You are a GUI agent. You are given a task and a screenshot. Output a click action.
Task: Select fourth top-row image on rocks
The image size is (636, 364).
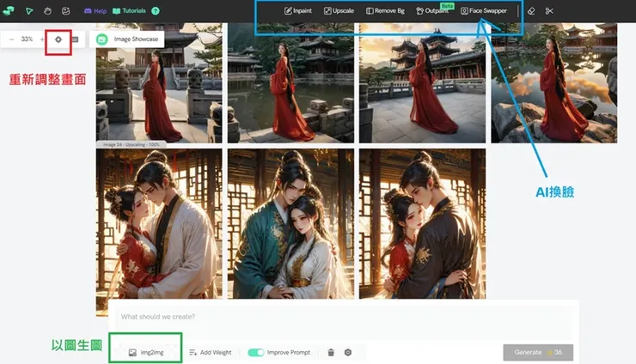(x=554, y=82)
